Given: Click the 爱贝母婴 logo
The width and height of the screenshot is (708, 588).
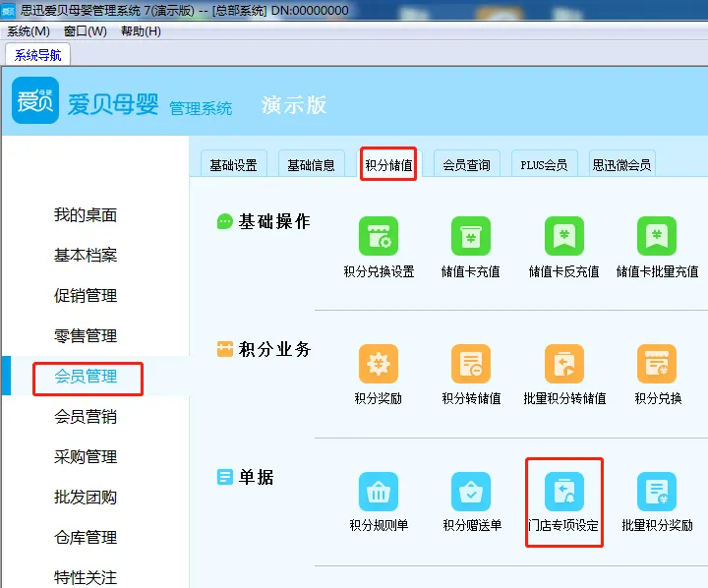Looking at the screenshot, I should (x=35, y=100).
